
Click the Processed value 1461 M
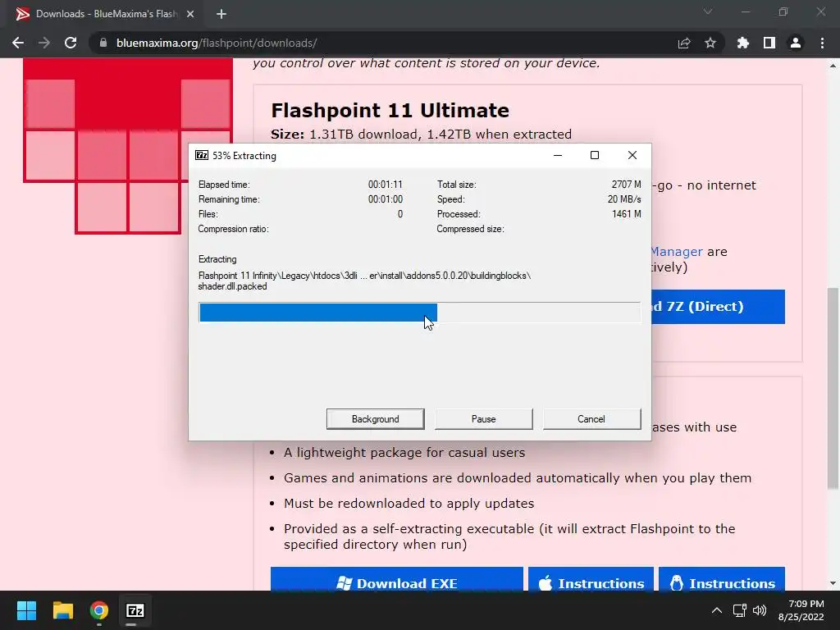pos(626,214)
